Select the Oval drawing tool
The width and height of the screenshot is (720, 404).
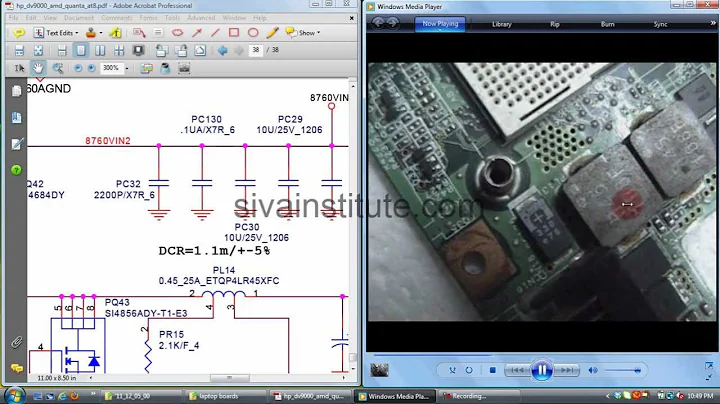pyautogui.click(x=253, y=33)
